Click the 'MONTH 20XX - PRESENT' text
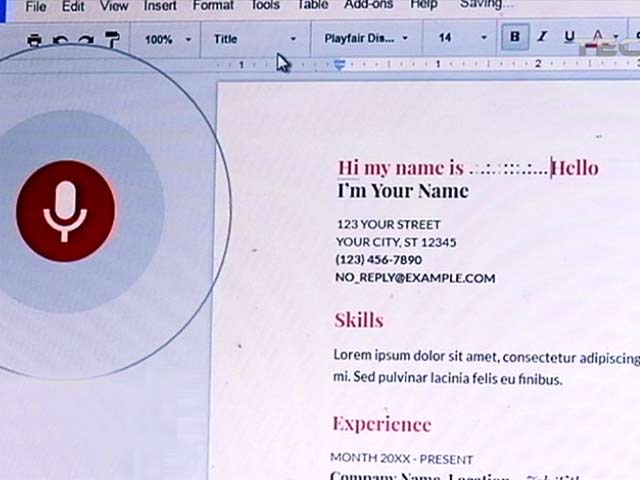This screenshot has width=640, height=480. coord(401,459)
